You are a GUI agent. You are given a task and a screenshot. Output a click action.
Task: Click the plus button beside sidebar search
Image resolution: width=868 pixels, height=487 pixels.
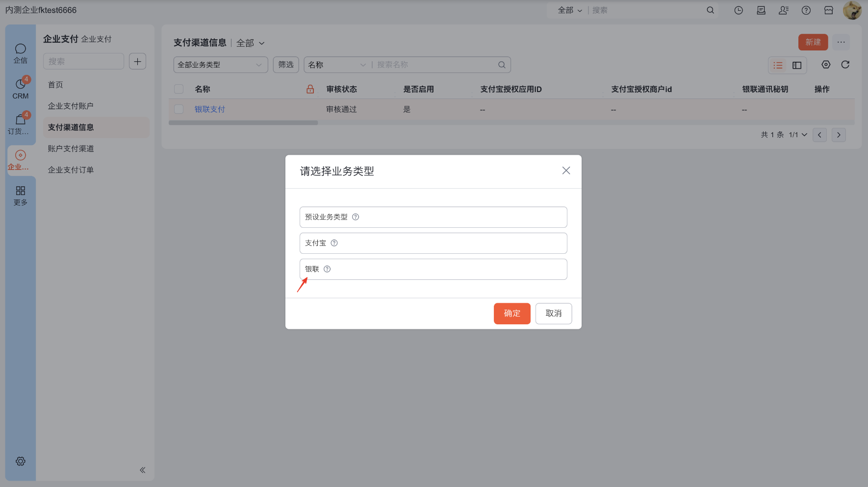(137, 61)
